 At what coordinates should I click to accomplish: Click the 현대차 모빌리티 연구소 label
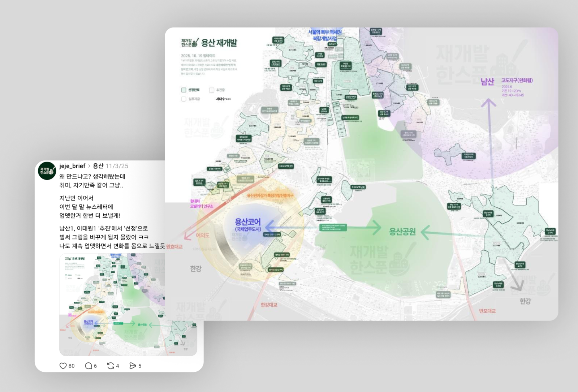pos(202,204)
